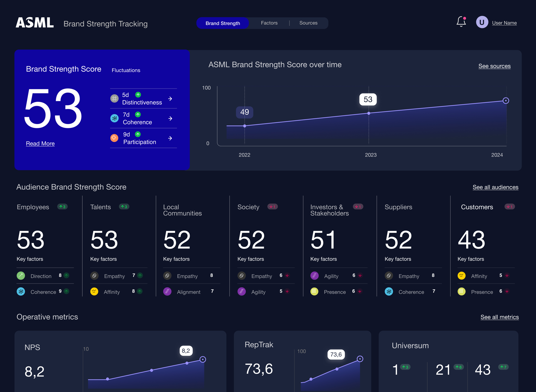Select the Brand Strength tab
The image size is (536, 392).
[x=223, y=23]
